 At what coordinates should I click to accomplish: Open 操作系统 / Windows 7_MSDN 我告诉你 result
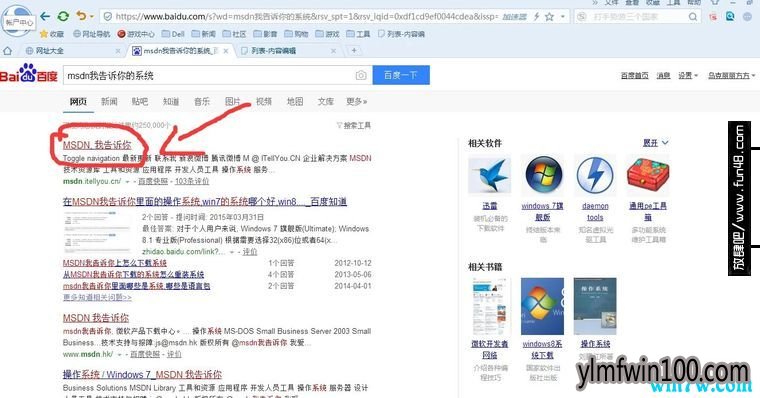point(142,375)
